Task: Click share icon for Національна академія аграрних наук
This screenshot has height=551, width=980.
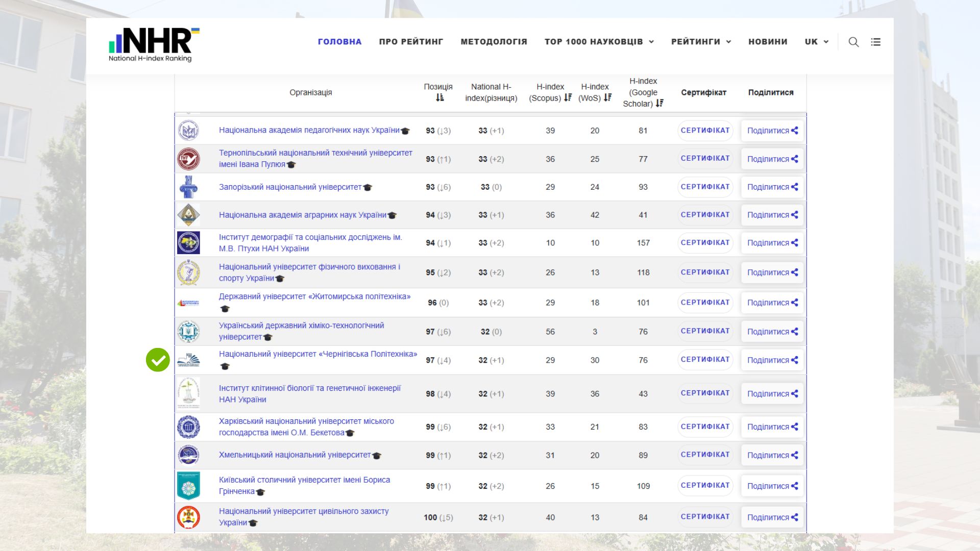Action: point(795,215)
